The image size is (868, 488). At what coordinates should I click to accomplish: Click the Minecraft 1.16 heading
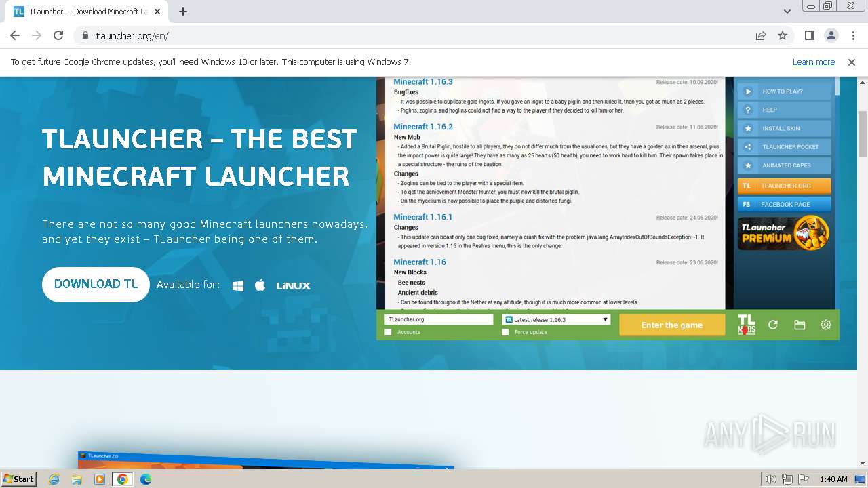[420, 262]
